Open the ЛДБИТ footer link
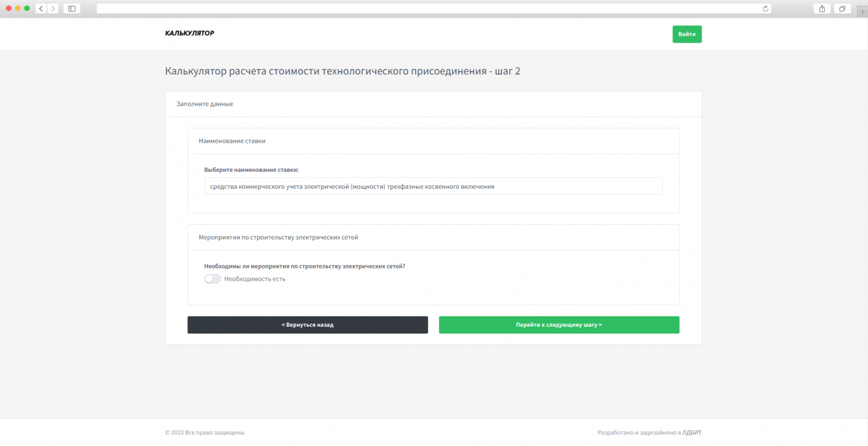The height and width of the screenshot is (446, 868). [692, 432]
